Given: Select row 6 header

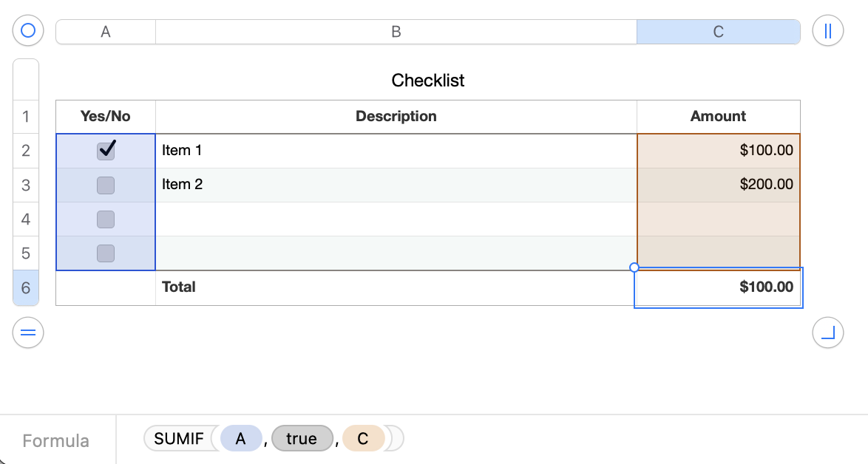Looking at the screenshot, I should pos(26,288).
